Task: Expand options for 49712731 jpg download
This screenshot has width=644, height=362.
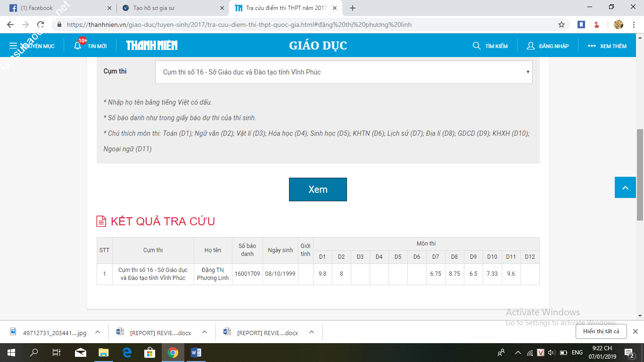Action: (98, 332)
